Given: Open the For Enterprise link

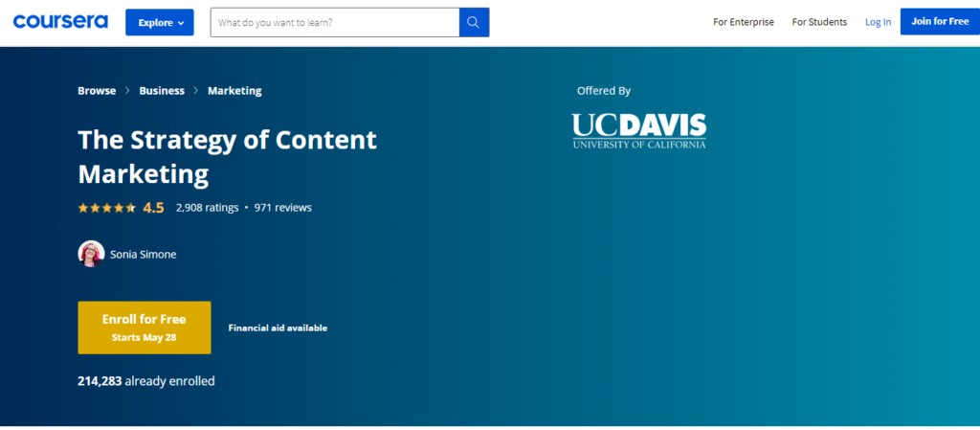Looking at the screenshot, I should [x=743, y=22].
